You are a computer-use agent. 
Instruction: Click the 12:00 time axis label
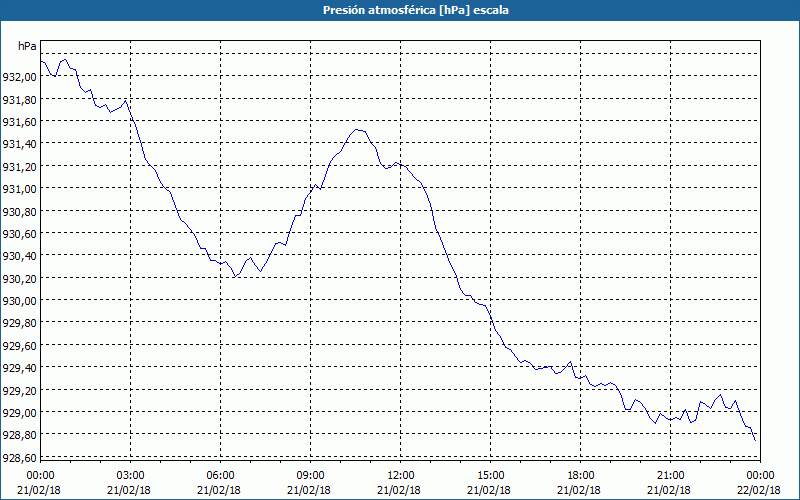[x=401, y=476]
